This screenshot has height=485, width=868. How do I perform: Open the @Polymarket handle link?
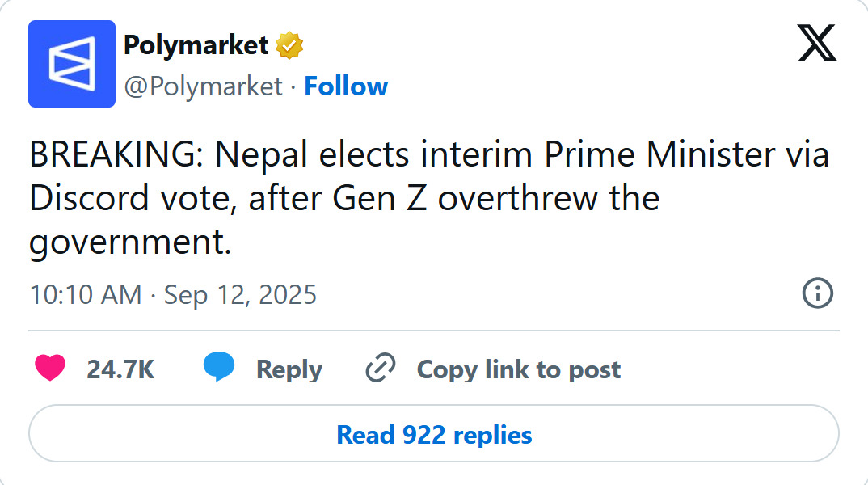click(x=203, y=86)
